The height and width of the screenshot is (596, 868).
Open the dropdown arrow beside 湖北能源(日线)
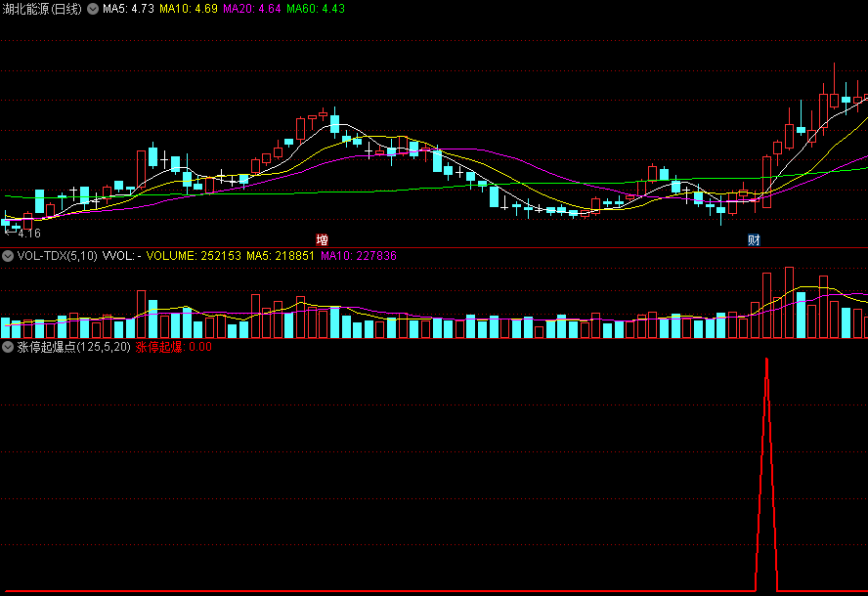(x=93, y=9)
